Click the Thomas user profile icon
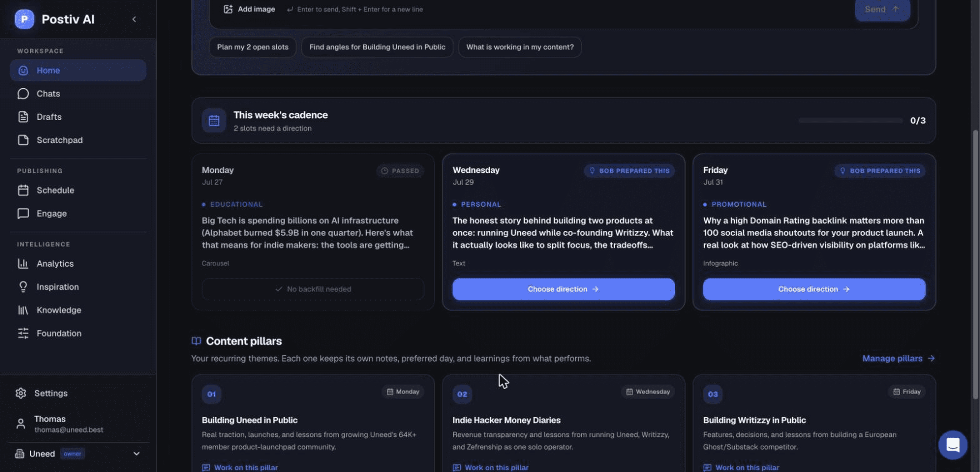The height and width of the screenshot is (472, 980). click(x=21, y=423)
